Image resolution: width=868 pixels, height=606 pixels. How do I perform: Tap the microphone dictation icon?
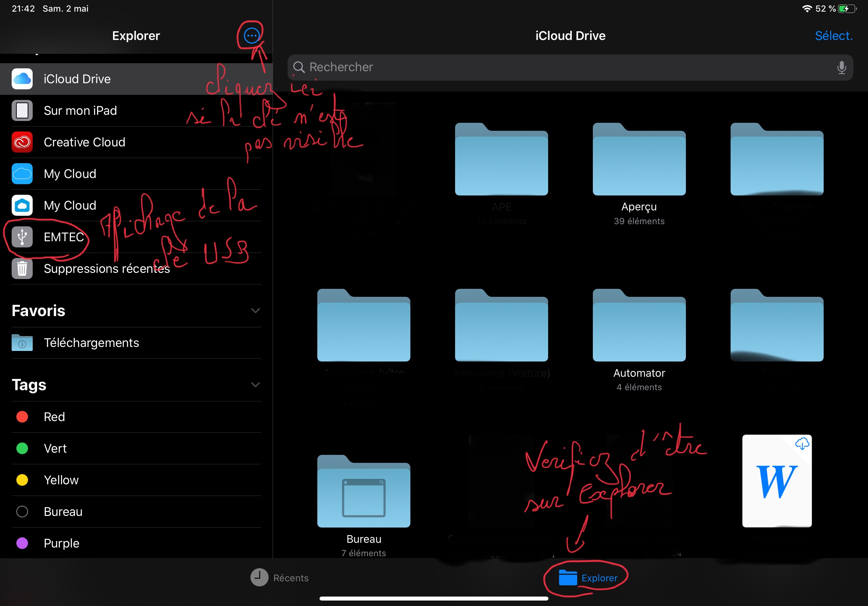coord(841,67)
